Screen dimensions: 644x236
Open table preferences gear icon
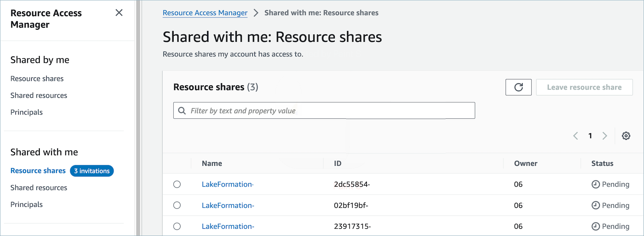pyautogui.click(x=626, y=136)
